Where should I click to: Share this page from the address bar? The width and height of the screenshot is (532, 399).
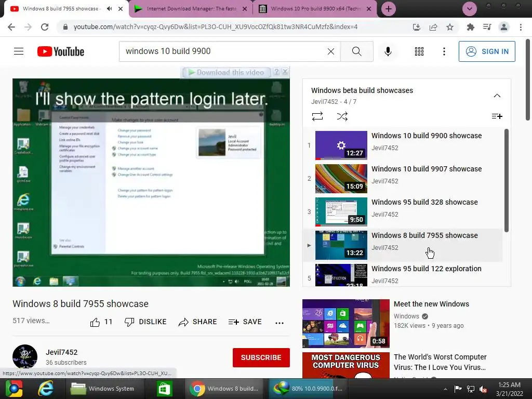tap(433, 27)
